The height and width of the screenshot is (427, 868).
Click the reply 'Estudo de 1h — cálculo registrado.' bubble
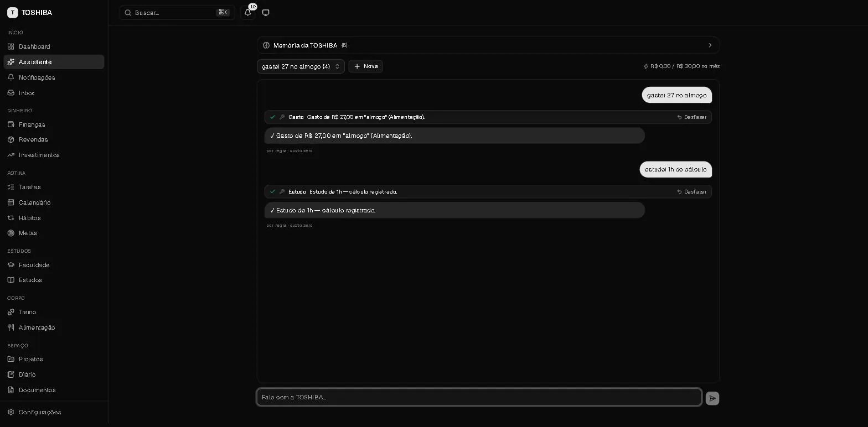click(454, 210)
